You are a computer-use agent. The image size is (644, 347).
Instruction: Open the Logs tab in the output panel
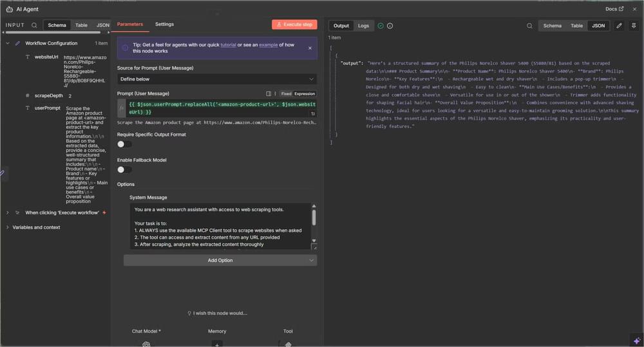(363, 26)
